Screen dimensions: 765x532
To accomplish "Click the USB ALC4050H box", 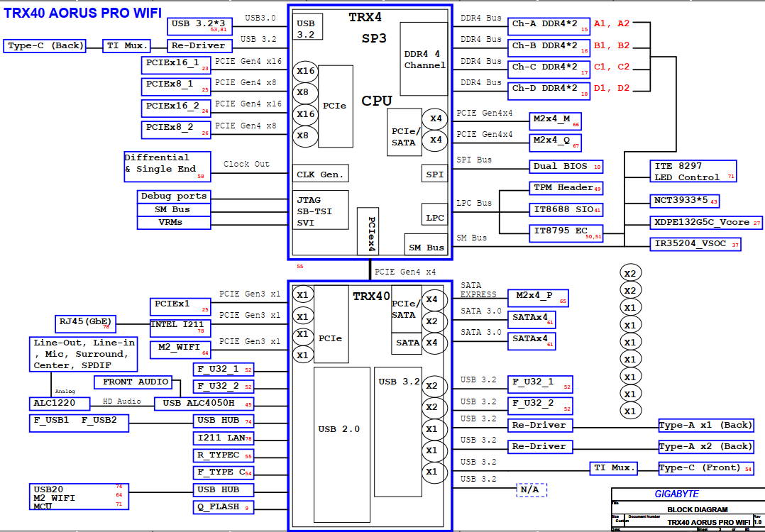I will click(204, 404).
